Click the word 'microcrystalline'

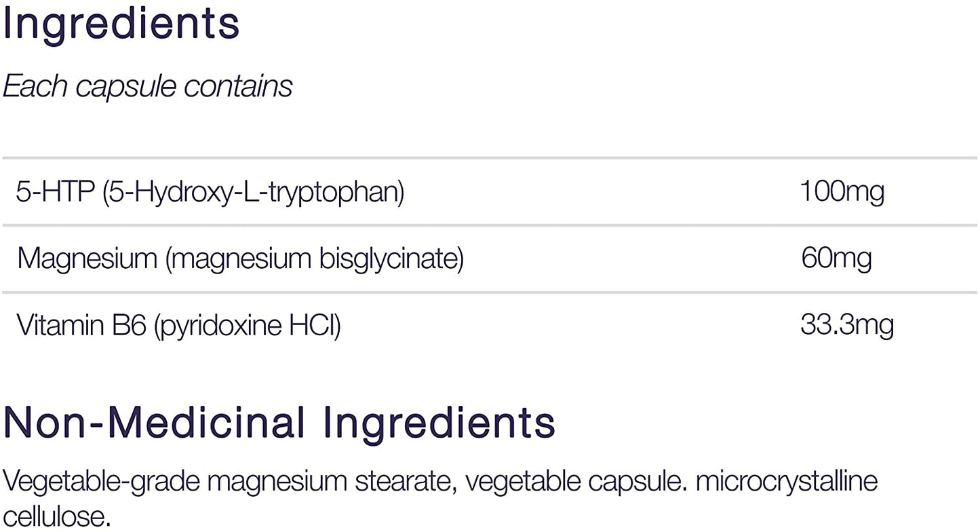pyautogui.click(x=787, y=480)
